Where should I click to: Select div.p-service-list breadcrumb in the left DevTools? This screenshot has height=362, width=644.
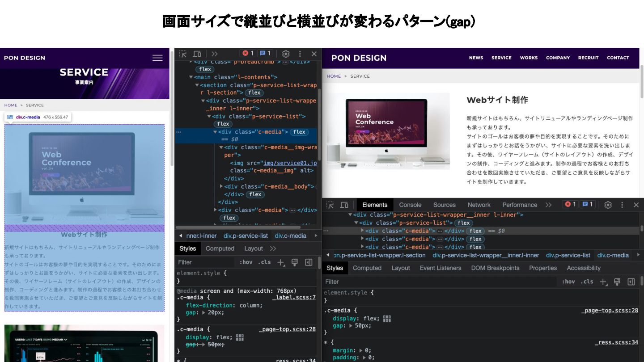tap(246, 236)
